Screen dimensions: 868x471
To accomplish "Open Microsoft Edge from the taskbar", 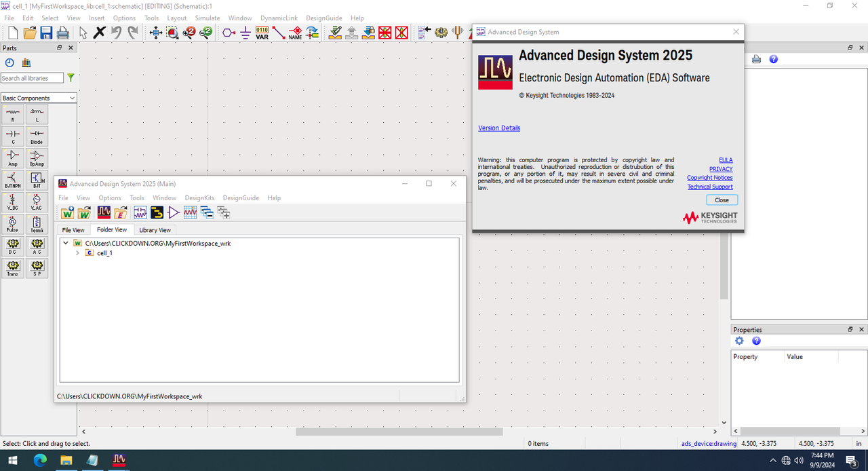I will click(40, 460).
